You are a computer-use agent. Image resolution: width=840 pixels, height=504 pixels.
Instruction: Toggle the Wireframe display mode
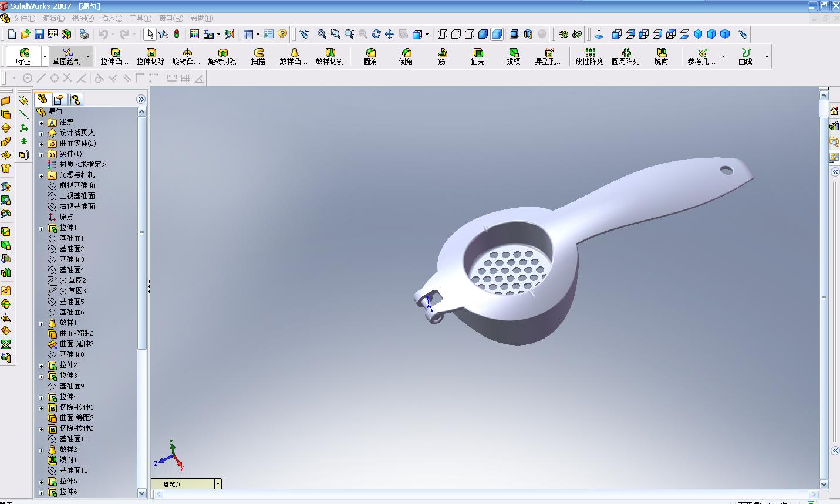point(443,34)
